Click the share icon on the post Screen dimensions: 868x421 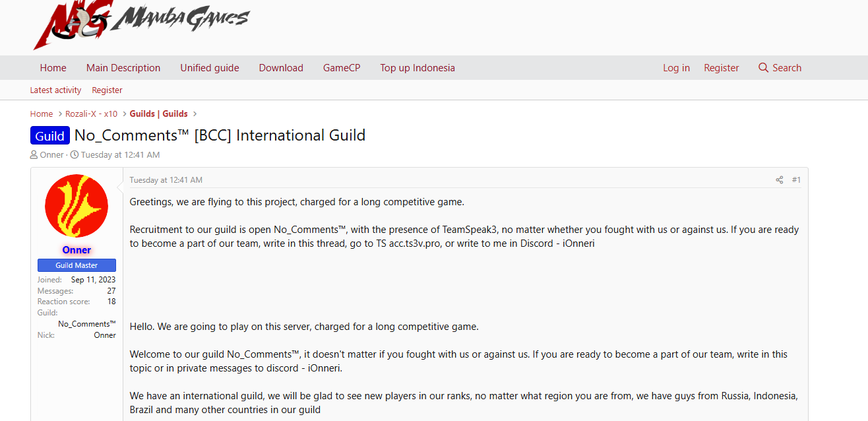[779, 180]
